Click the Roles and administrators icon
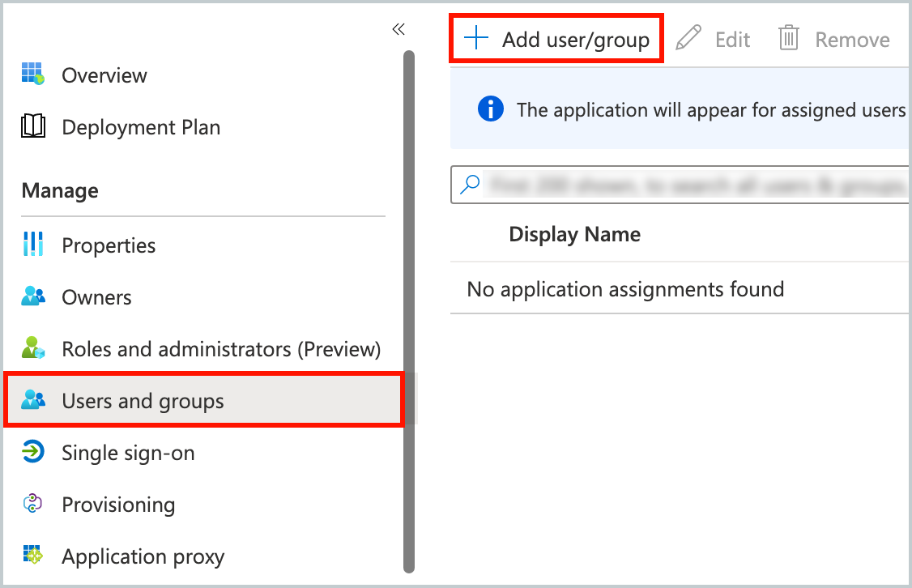This screenshot has width=912, height=588. point(33,349)
